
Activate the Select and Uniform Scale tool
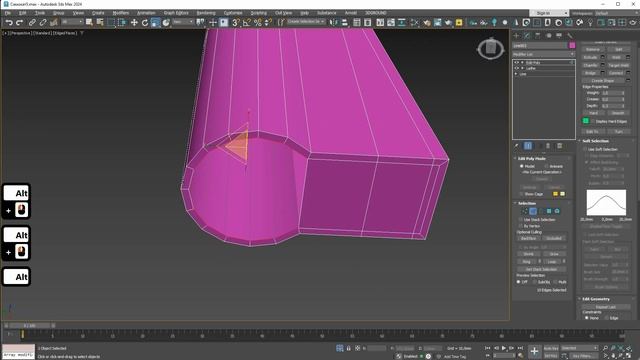point(155,23)
